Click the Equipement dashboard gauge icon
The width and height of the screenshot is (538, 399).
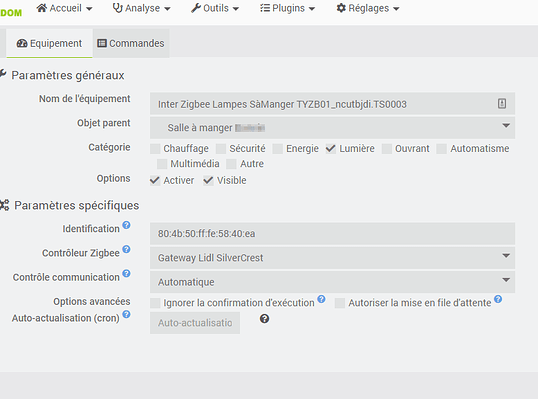pos(22,43)
